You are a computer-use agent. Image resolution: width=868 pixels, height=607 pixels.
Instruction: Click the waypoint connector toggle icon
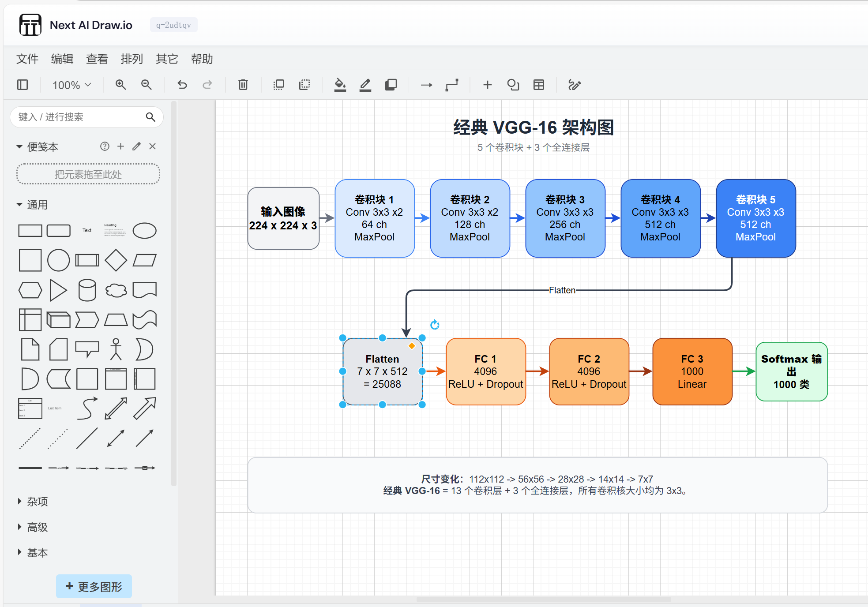451,85
